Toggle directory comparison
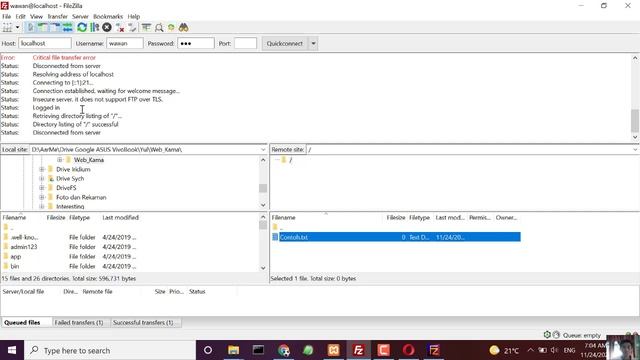This screenshot has width=640, height=360. tap(159, 27)
